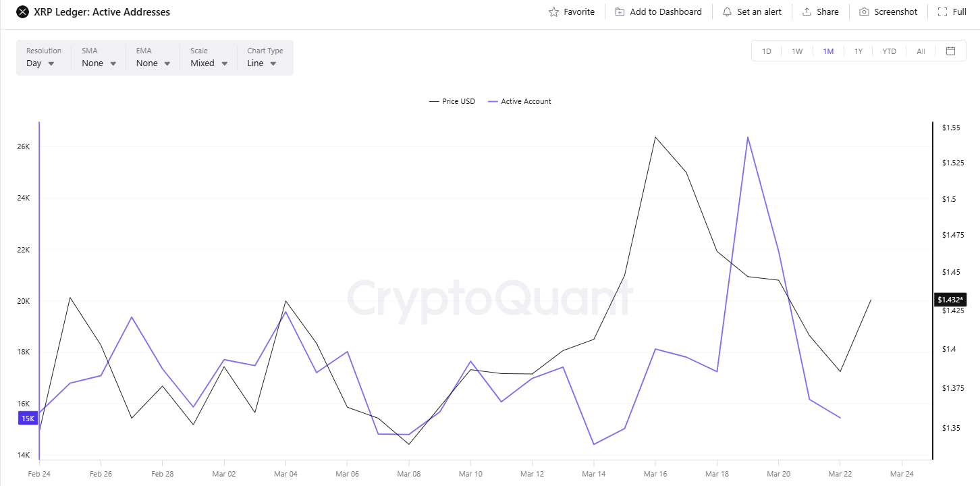Click the Active Account peak on Mar 19
Viewport: 980px width, 486px height.
(748, 137)
